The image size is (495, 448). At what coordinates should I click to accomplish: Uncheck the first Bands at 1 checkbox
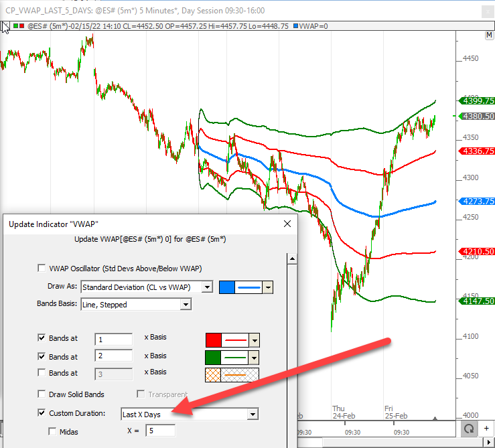pos(42,339)
